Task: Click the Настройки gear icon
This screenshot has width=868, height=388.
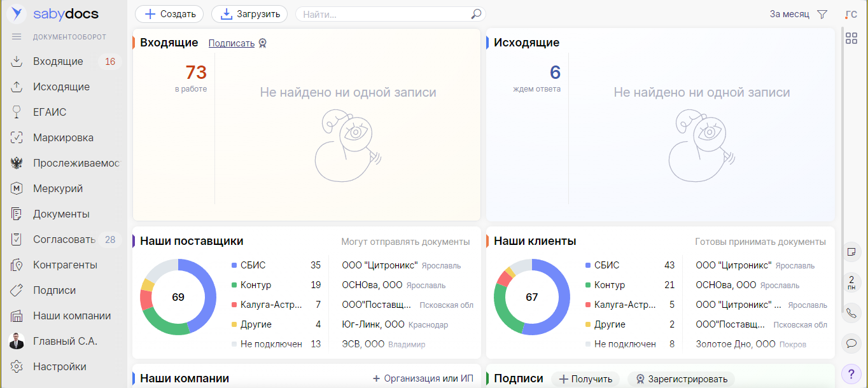Action: 17,367
